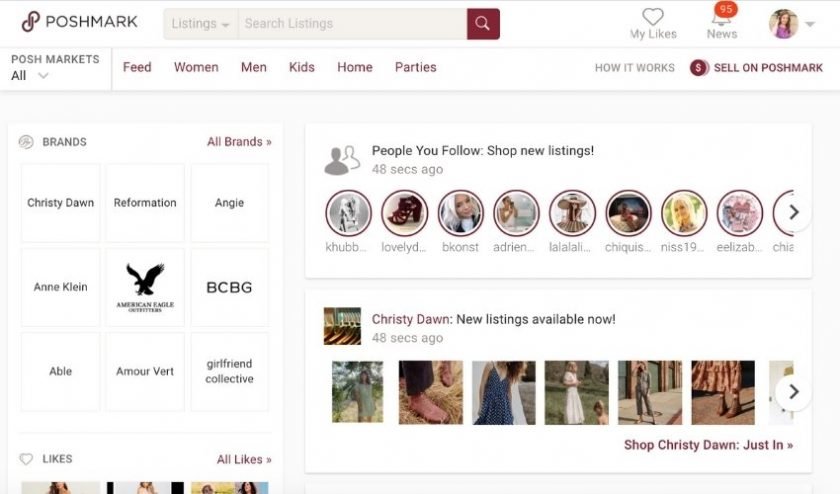Image resolution: width=840 pixels, height=494 pixels.
Task: Show next Christy Dawn listings with arrow
Action: pos(793,391)
